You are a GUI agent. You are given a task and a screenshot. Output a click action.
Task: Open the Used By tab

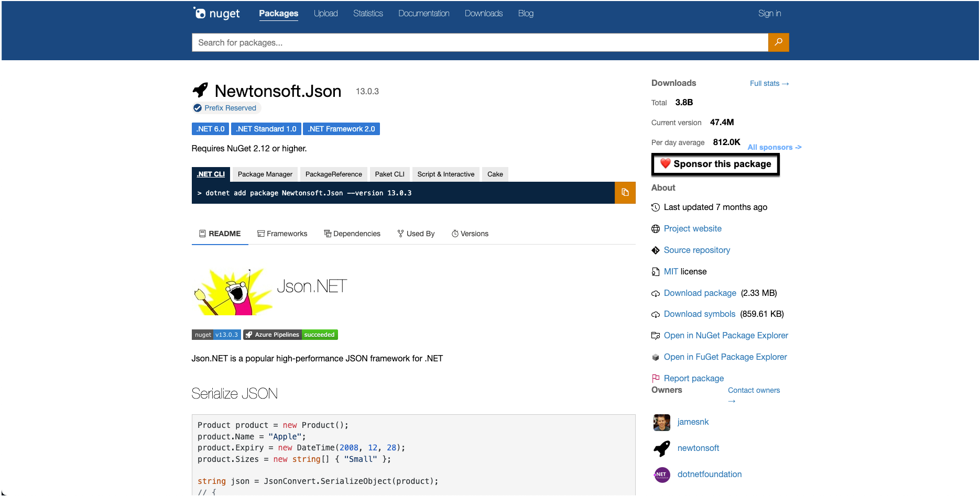click(x=416, y=234)
